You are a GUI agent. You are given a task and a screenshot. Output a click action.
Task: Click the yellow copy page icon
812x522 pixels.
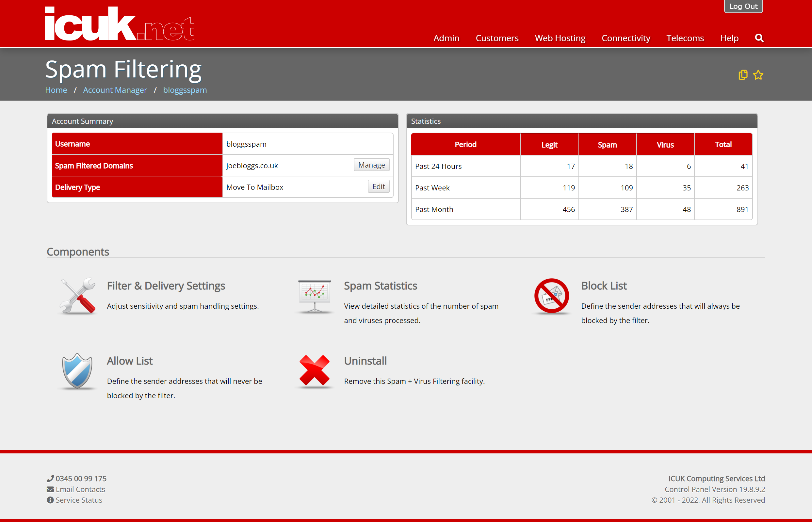(743, 75)
